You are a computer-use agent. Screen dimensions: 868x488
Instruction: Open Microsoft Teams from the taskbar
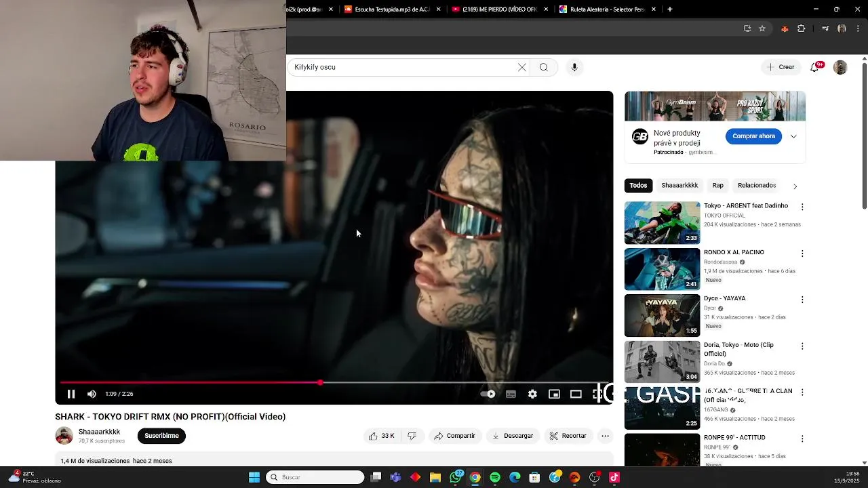coord(395,477)
